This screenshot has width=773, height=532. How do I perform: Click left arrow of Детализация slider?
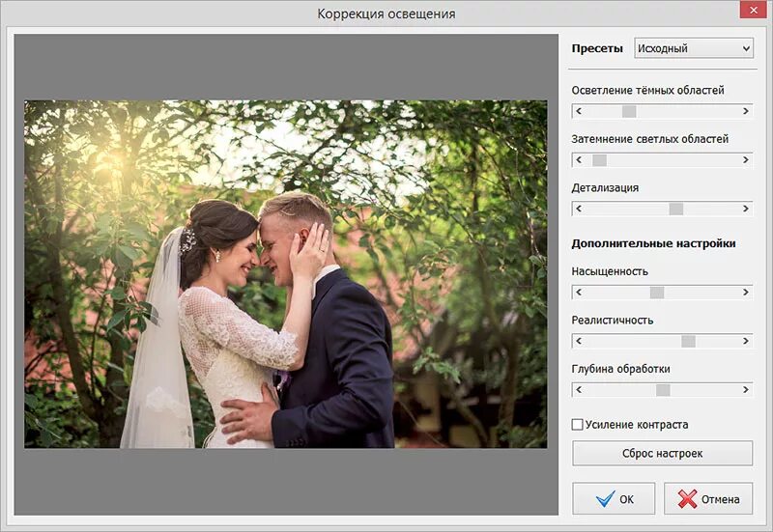click(579, 209)
